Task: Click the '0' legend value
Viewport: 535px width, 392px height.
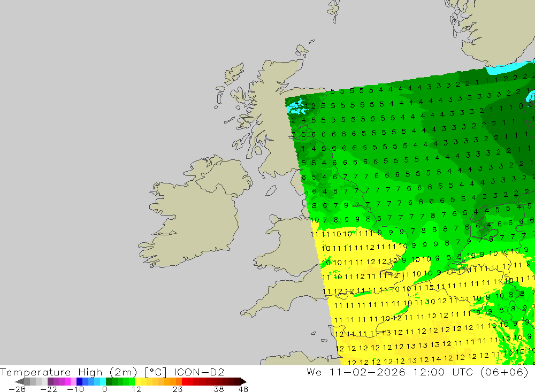Action: tap(104, 389)
